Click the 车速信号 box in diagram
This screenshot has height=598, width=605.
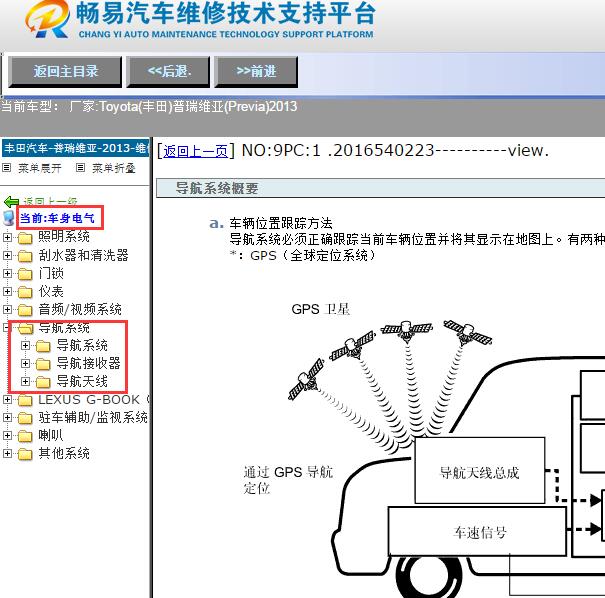(477, 532)
